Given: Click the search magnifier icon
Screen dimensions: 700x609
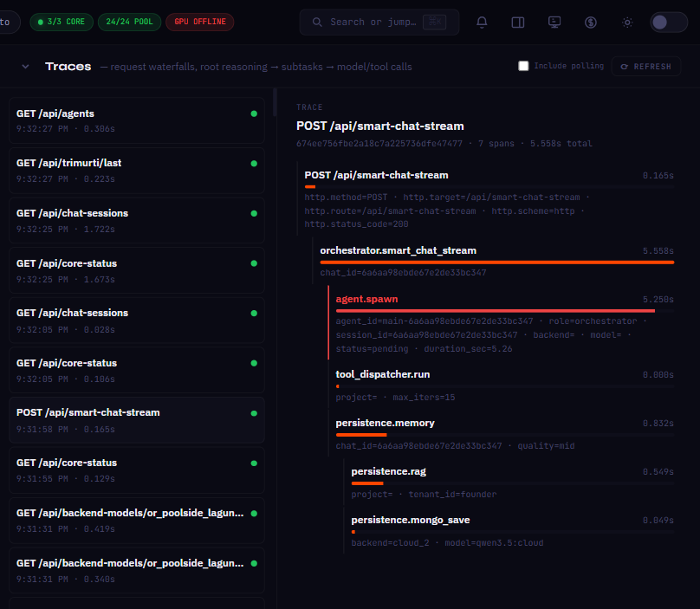Looking at the screenshot, I should pyautogui.click(x=317, y=22).
